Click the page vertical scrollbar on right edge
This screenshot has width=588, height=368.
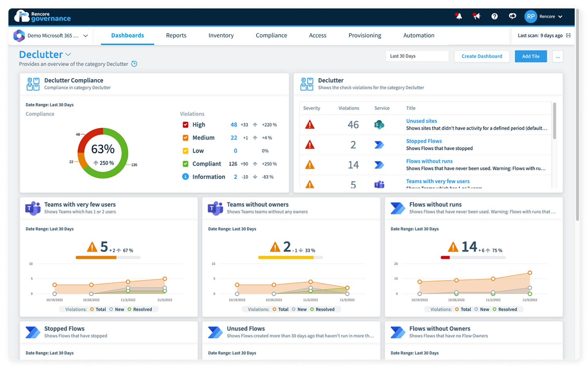(577, 114)
